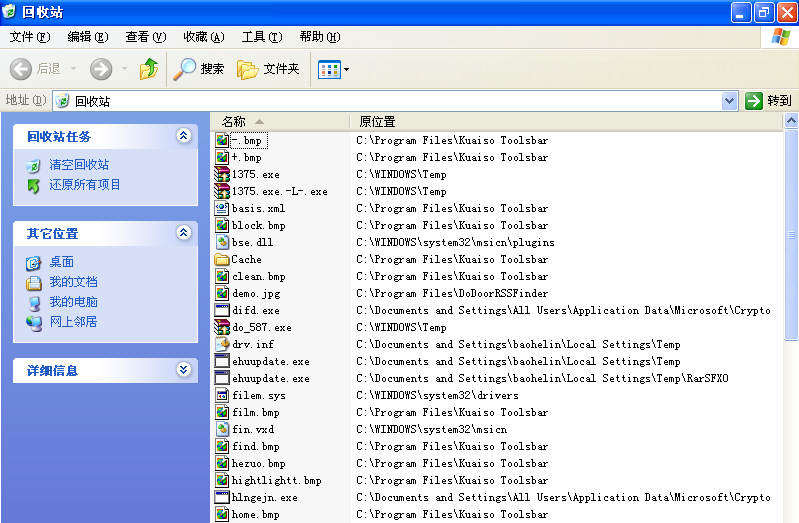
Task: Click the Forward arrow icon
Action: [101, 69]
